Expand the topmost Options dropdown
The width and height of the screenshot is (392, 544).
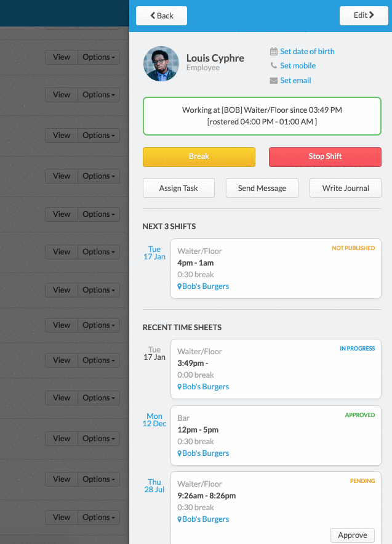[98, 57]
